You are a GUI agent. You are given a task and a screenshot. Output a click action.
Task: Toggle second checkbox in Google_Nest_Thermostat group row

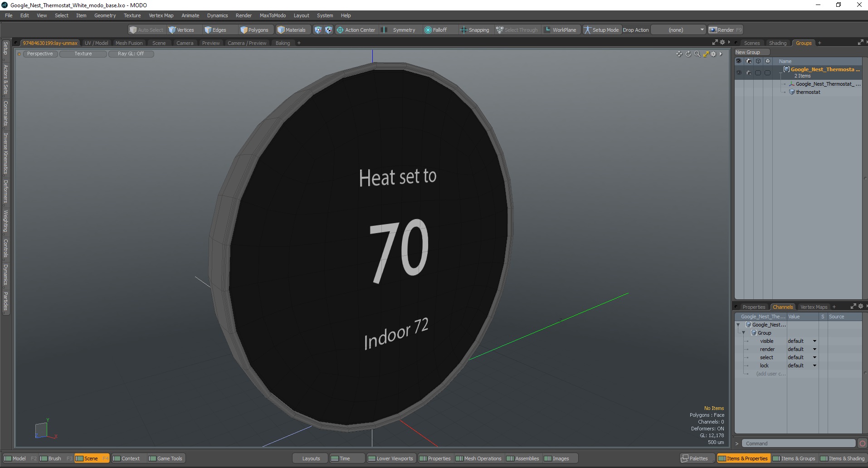tap(767, 73)
